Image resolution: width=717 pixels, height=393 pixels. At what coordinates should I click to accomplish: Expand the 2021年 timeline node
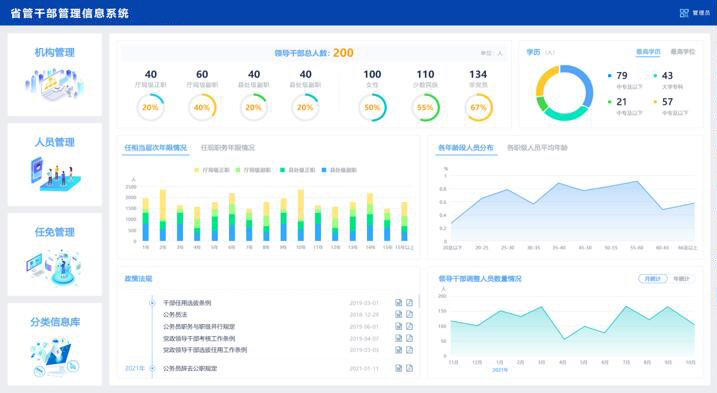(152, 368)
